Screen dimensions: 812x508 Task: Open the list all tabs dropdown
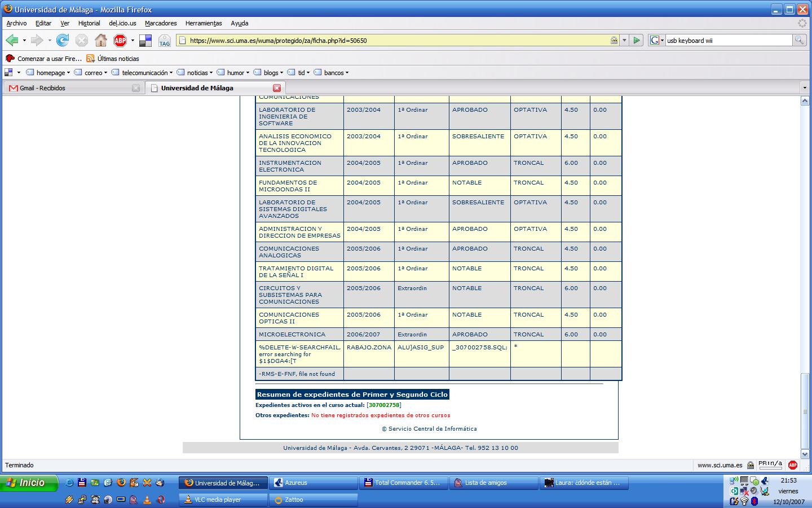click(x=805, y=88)
